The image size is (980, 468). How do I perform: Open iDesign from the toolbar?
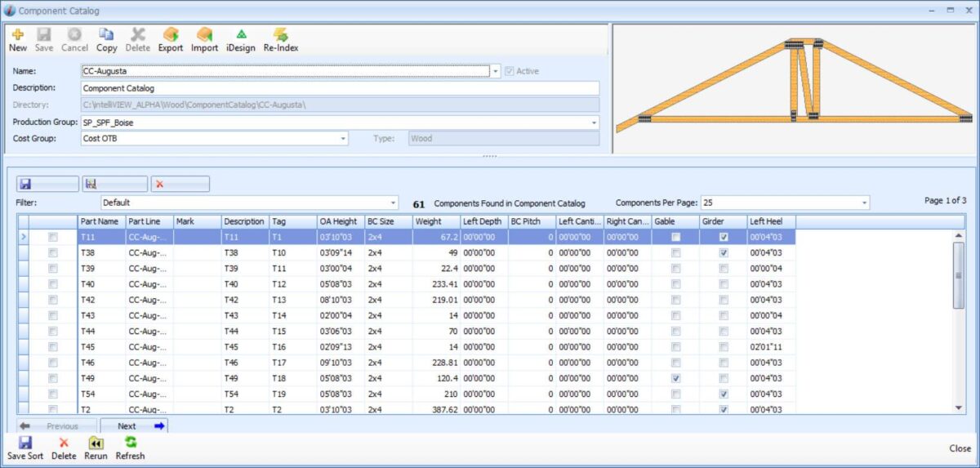click(x=241, y=38)
